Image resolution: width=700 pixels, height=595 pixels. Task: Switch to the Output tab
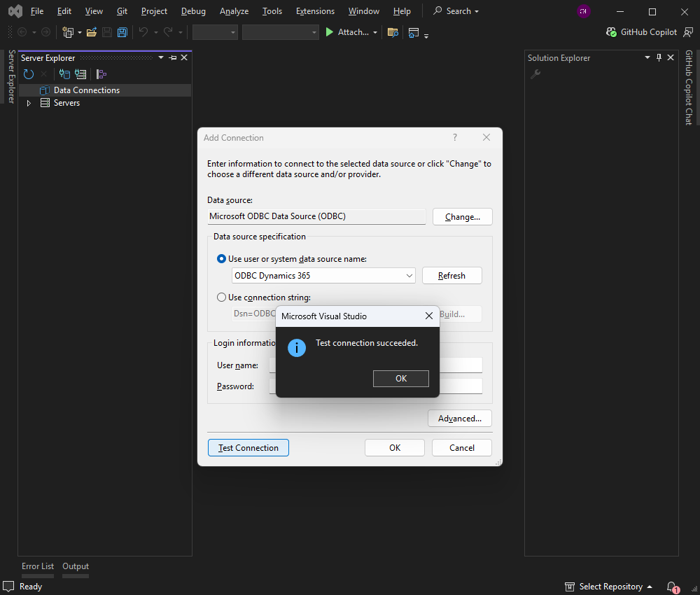[x=76, y=566]
